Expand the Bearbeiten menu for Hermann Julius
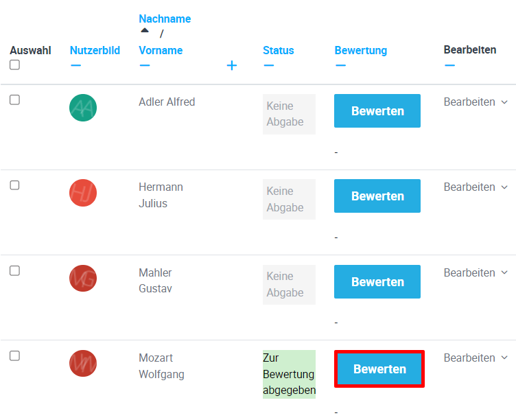The height and width of the screenshot is (420, 516). pyautogui.click(x=476, y=187)
